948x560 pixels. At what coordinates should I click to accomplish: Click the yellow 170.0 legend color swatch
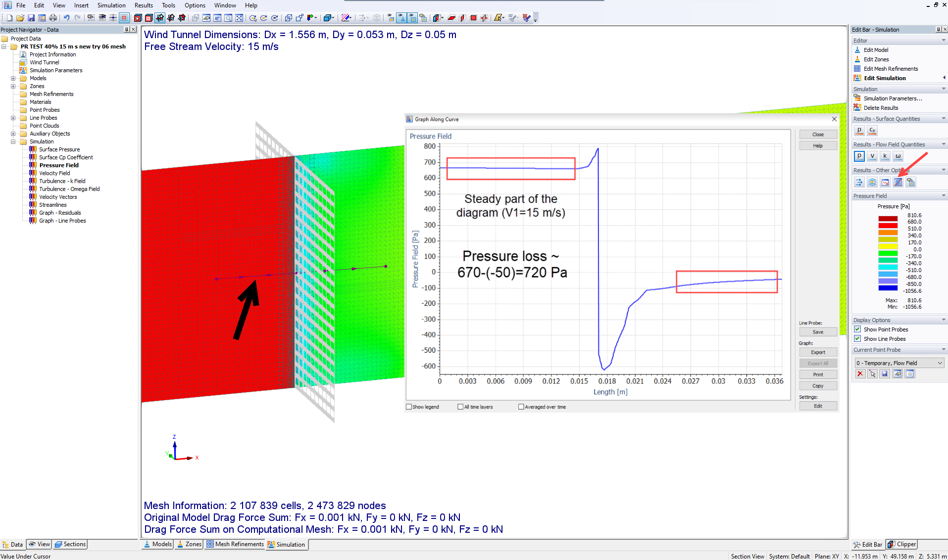(888, 246)
